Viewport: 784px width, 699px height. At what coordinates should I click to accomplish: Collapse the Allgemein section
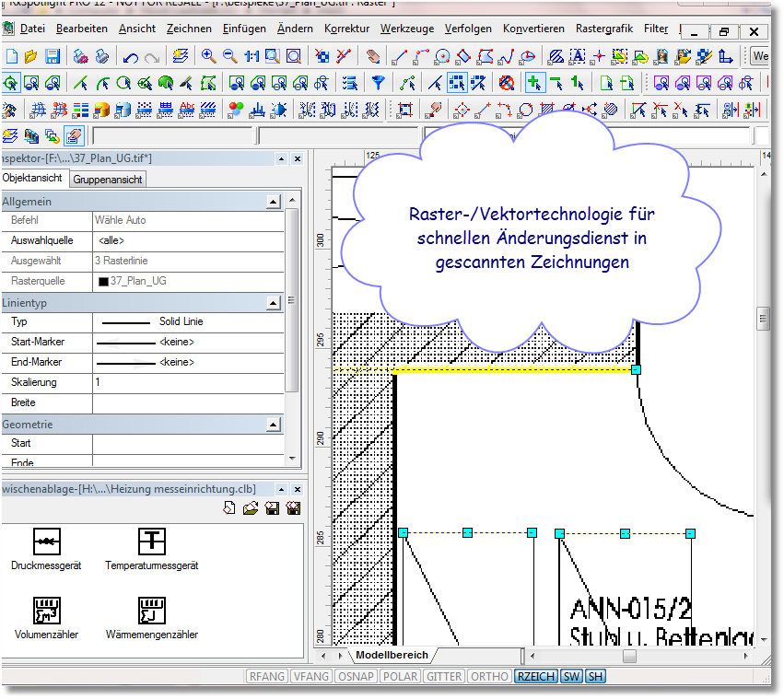tap(273, 202)
